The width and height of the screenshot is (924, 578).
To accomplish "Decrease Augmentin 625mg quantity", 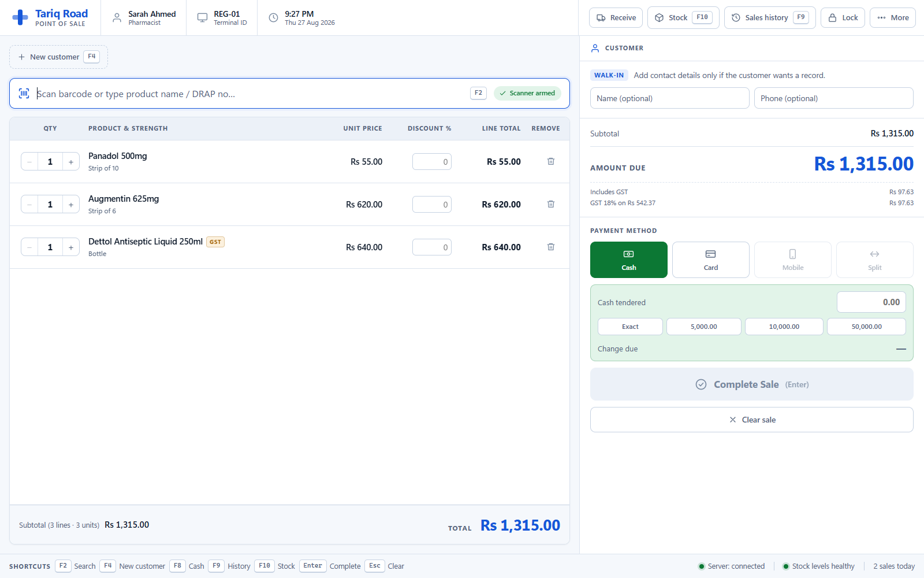I will (29, 205).
